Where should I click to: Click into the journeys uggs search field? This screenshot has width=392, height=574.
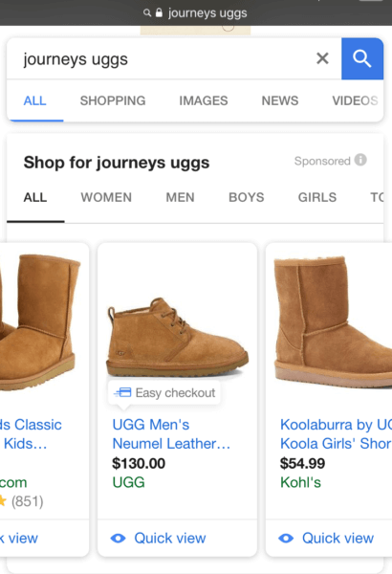click(x=161, y=59)
